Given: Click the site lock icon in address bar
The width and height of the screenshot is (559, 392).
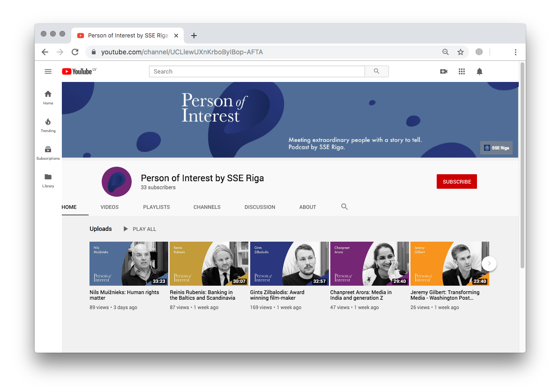Looking at the screenshot, I should tap(94, 52).
